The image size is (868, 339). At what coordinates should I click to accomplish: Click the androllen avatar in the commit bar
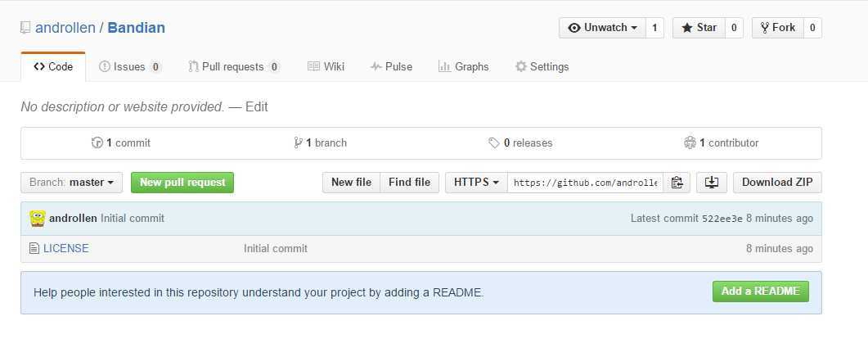37,219
